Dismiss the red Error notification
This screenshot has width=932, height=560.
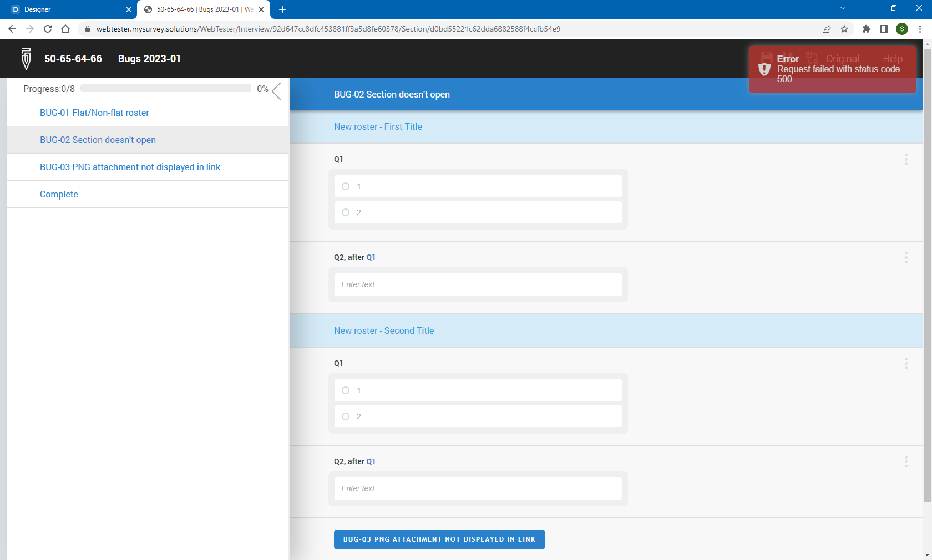pos(833,69)
